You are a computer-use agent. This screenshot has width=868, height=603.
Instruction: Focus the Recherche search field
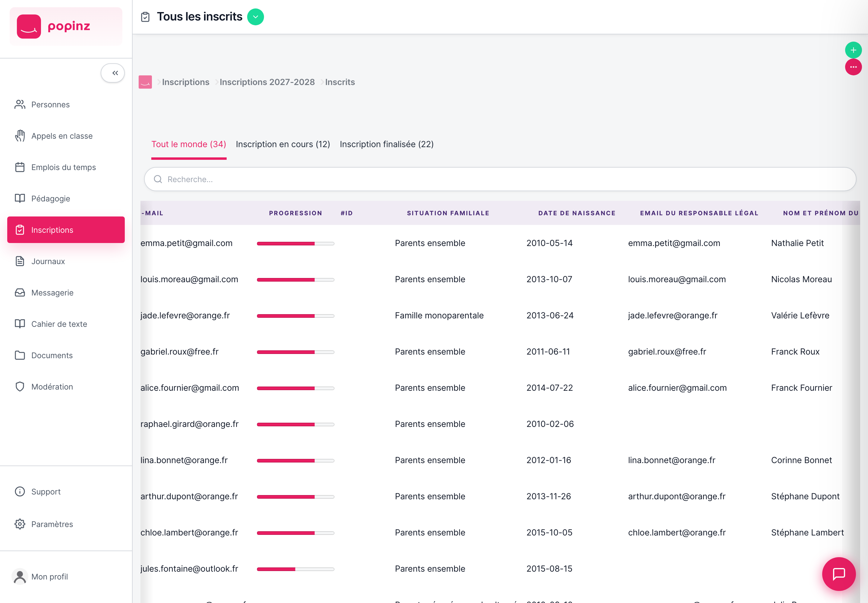pyautogui.click(x=500, y=179)
